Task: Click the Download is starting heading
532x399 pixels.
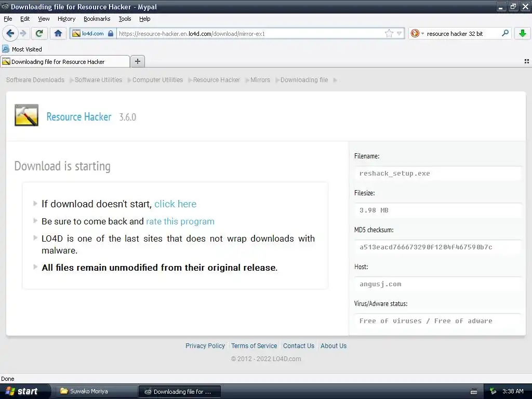Action: pos(62,166)
